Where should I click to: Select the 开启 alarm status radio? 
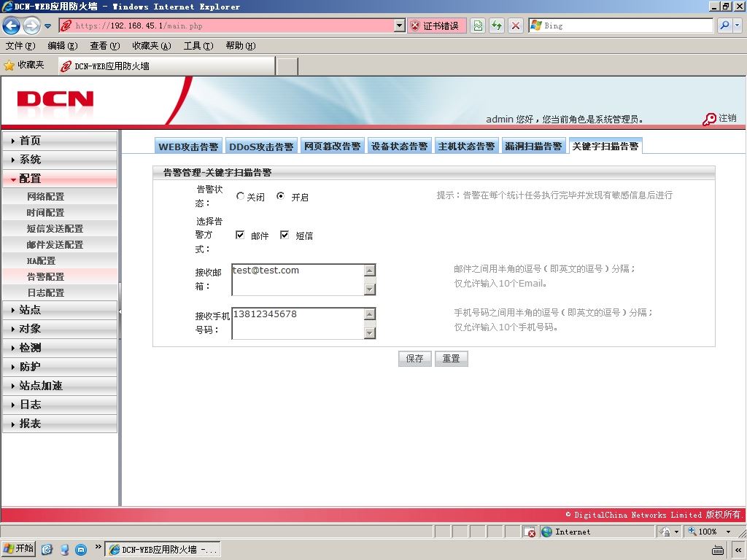(281, 196)
